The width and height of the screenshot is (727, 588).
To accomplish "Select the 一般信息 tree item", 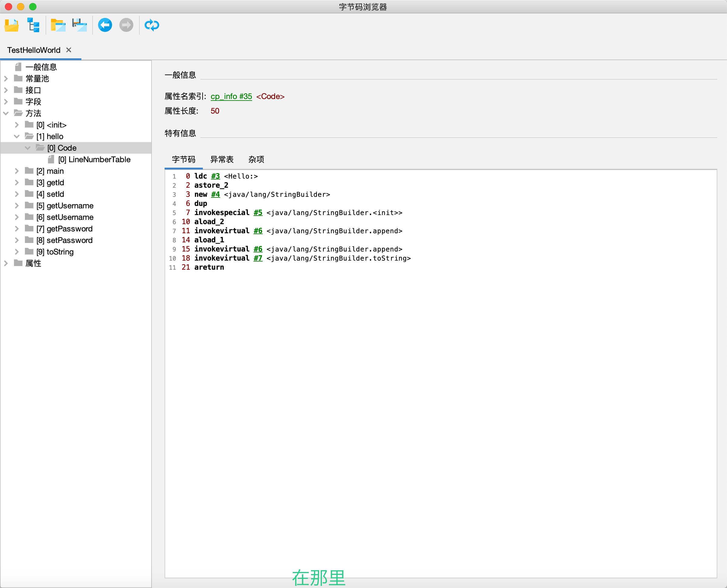I will coord(41,67).
